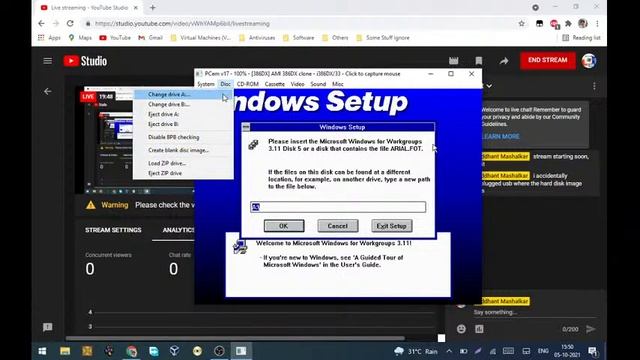
Task: Bookmark this page with the star icon
Action: [x=521, y=24]
